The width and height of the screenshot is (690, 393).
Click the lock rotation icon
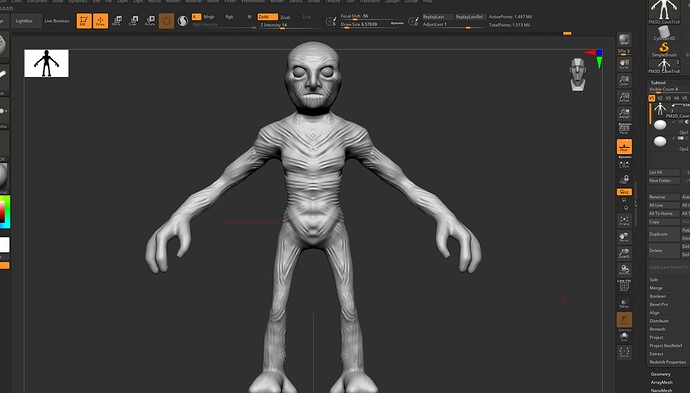point(624,180)
